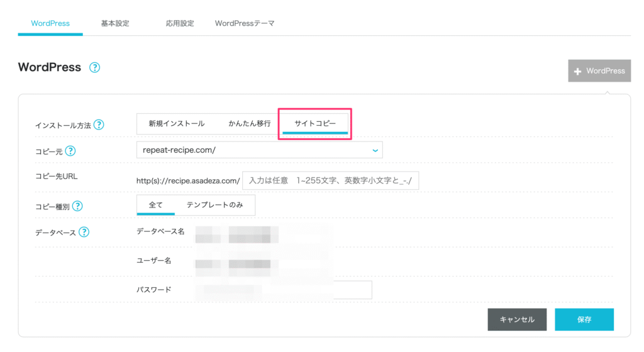Go to the WordPressテーマ tab
Image resolution: width=644 pixels, height=352 pixels.
245,23
